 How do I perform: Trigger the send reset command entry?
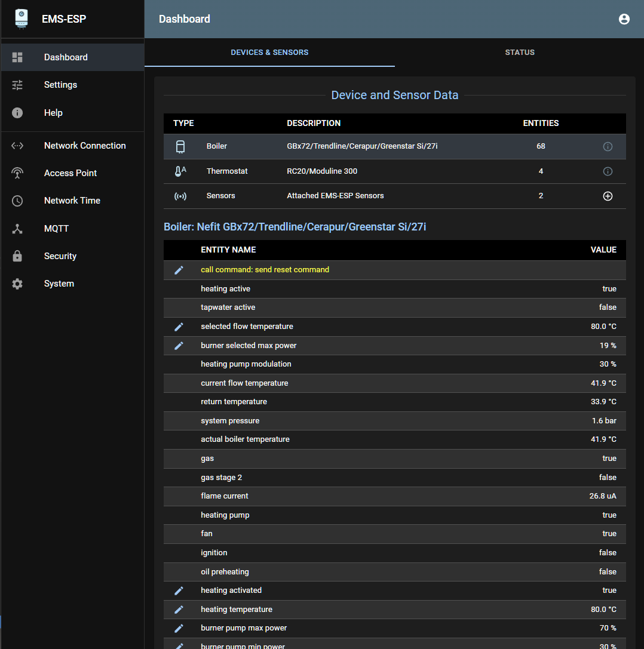click(178, 269)
